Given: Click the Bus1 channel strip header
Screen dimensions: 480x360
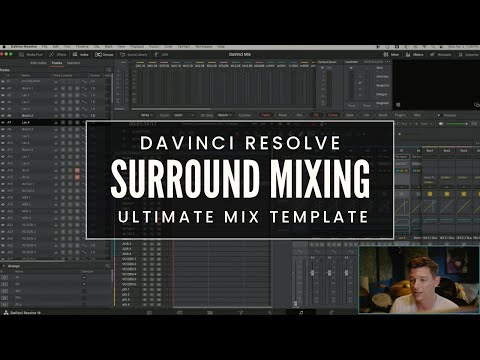Looking at the screenshot, I should tap(430, 151).
